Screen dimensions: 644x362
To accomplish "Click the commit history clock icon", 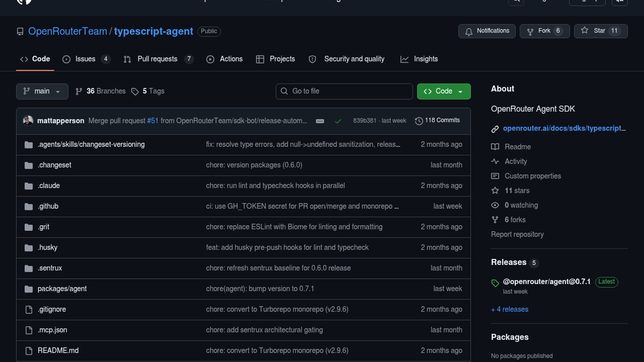I will 419,121.
